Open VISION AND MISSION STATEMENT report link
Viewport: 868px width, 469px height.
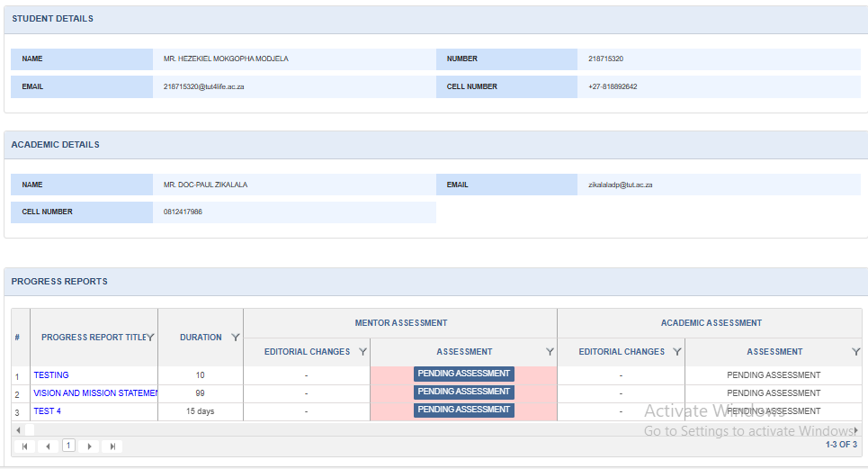pos(95,393)
